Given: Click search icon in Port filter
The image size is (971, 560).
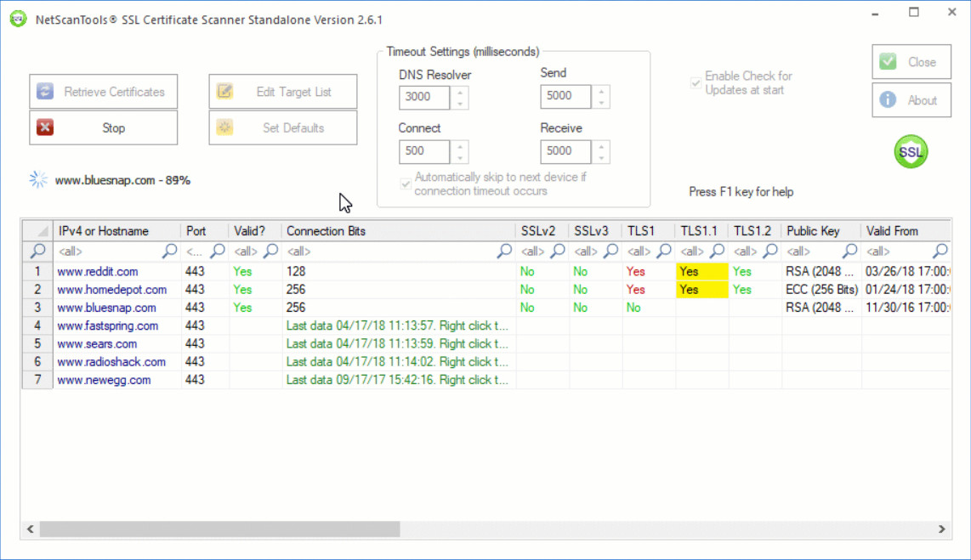Looking at the screenshot, I should coord(218,252).
